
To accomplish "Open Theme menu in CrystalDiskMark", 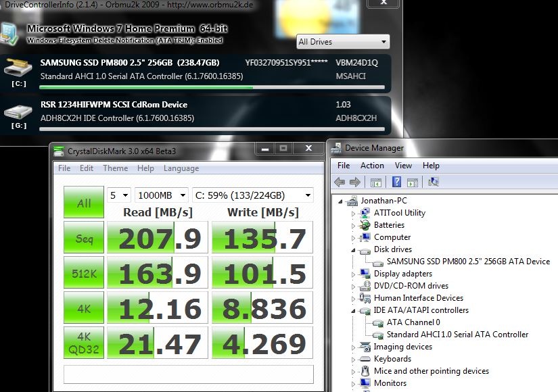I will (115, 168).
